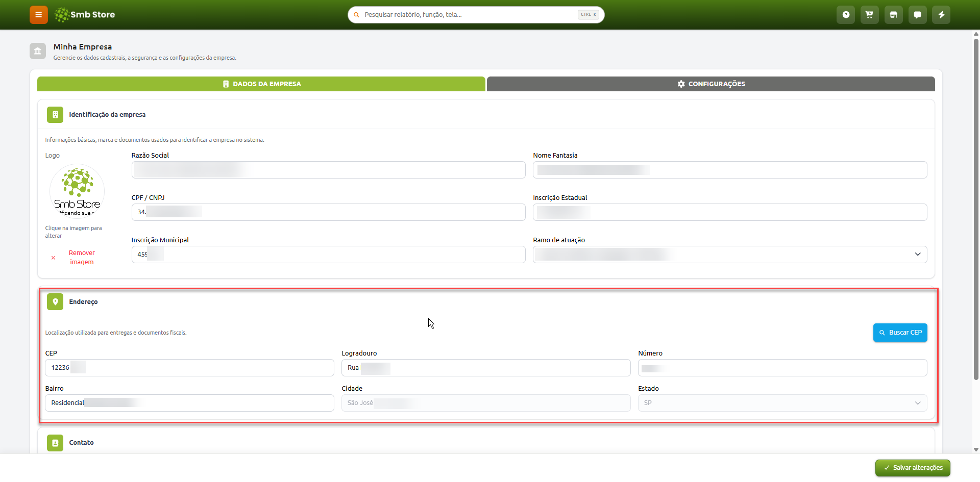Click the company logo image to change it
980x482 pixels.
(x=77, y=191)
